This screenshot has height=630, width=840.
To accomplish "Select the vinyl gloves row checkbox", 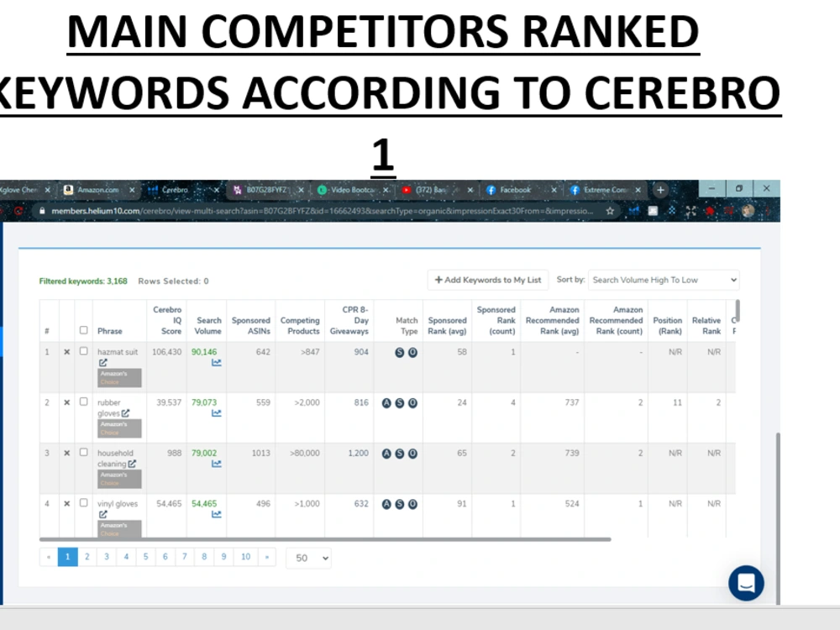I will [x=83, y=502].
